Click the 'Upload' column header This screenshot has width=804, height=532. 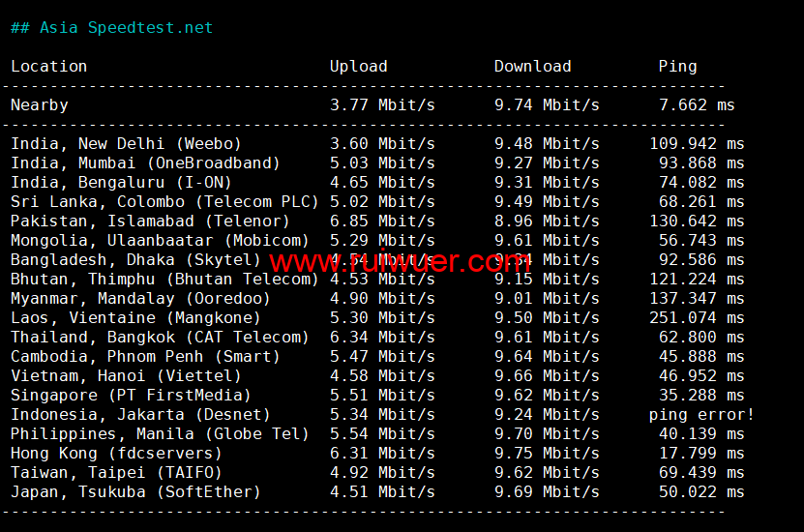358,66
